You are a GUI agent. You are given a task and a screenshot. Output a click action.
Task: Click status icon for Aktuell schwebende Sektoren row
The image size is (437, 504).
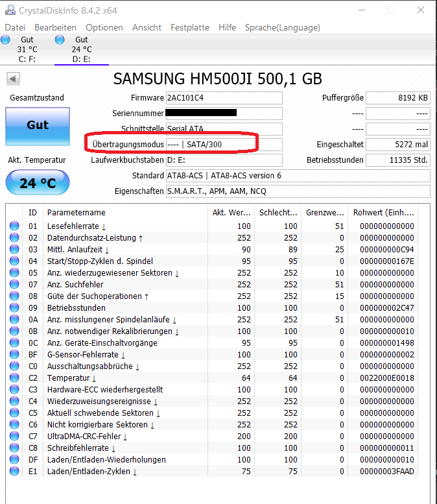tap(14, 413)
